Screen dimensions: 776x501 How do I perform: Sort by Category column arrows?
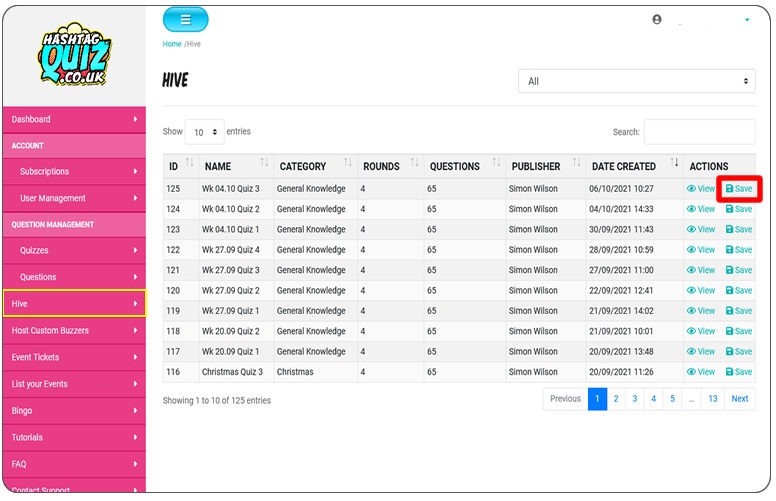(x=348, y=162)
